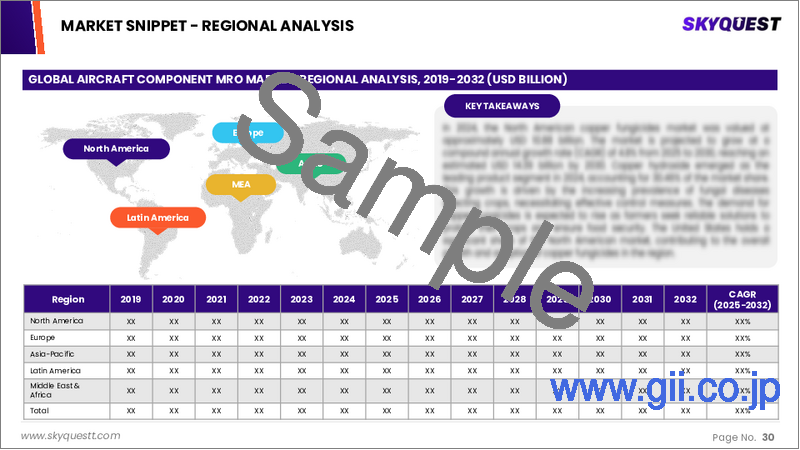Screen dimensions: 800x450
Task: Select the 2032 column header
Action: coord(684,298)
